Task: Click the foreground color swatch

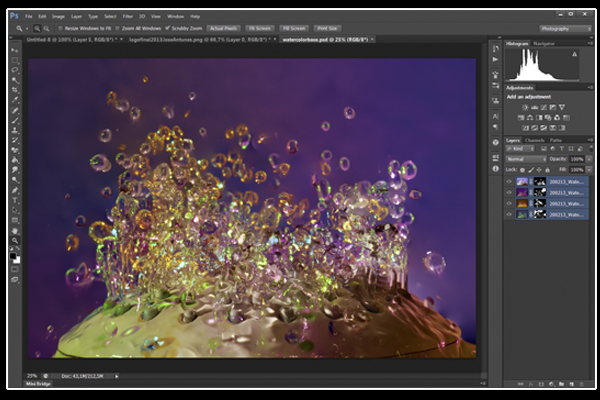Action: coord(13,256)
